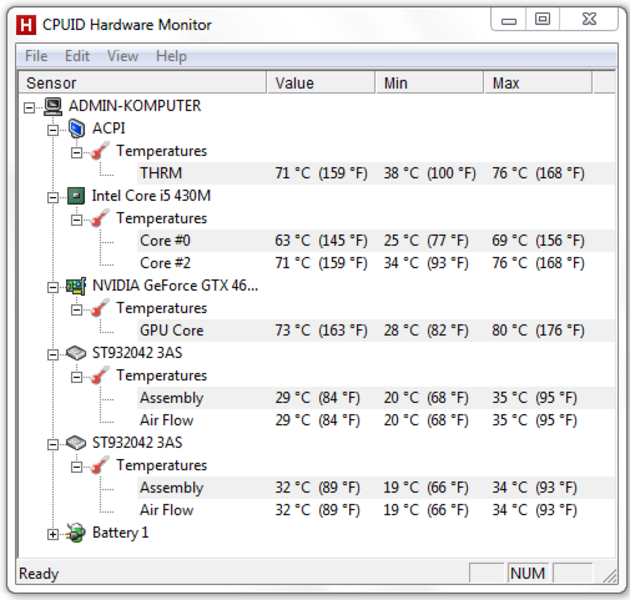
Task: Click the Battery 1 label
Action: click(x=120, y=532)
